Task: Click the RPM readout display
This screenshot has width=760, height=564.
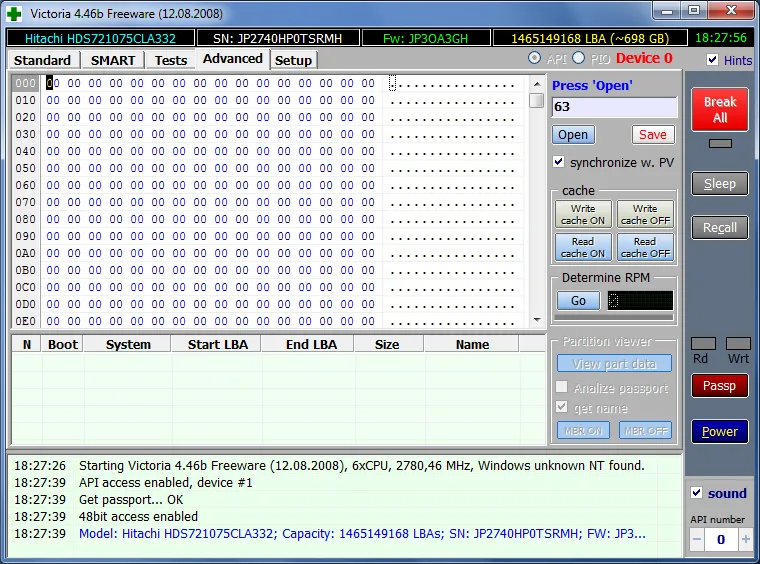Action: (x=640, y=300)
